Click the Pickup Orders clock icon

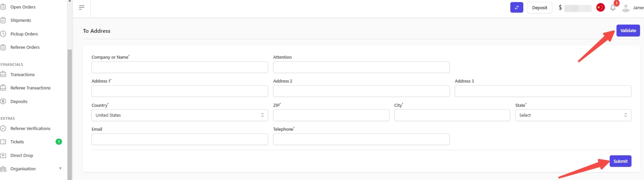pyautogui.click(x=3, y=34)
